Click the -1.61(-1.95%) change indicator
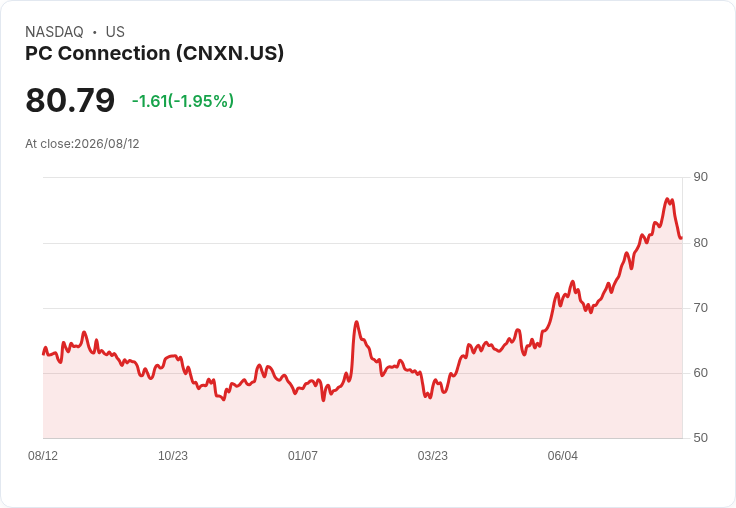 point(183,101)
